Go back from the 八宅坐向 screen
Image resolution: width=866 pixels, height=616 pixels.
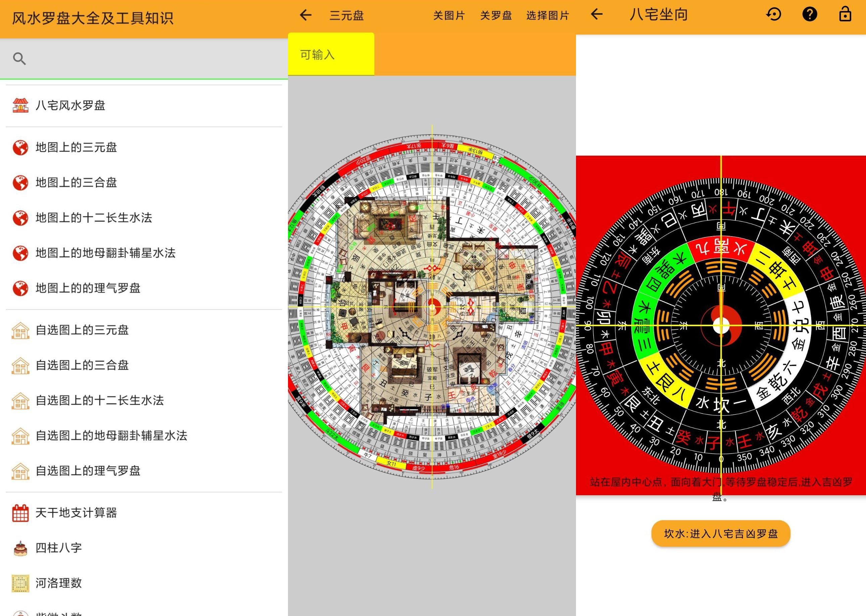[597, 14]
